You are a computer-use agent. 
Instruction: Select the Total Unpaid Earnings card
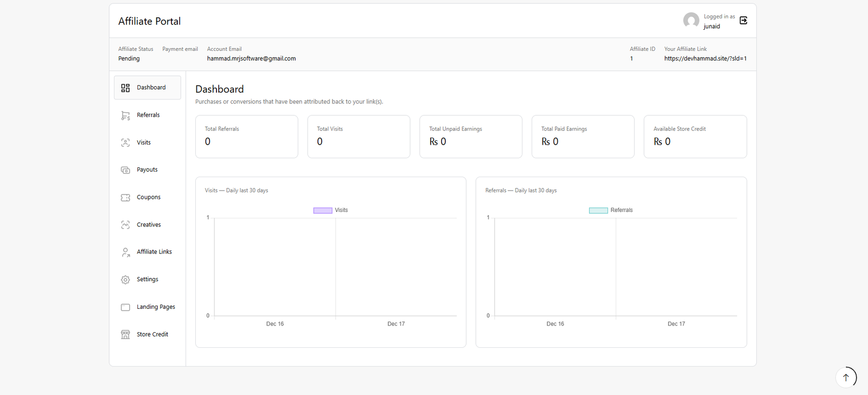(470, 137)
